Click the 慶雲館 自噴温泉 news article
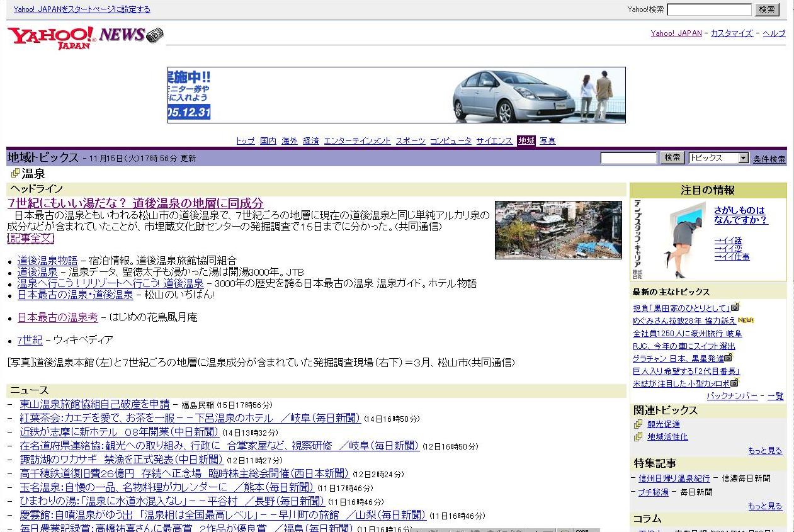The width and height of the screenshot is (794, 532). [223, 515]
